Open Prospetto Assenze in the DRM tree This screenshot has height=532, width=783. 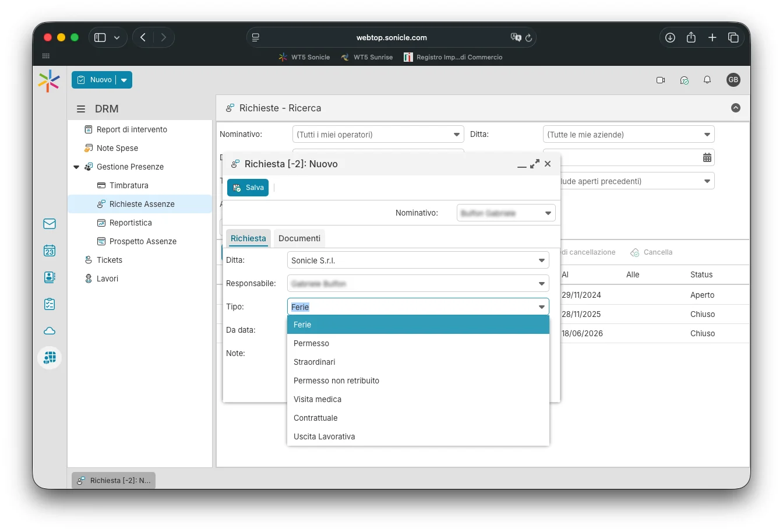143,241
